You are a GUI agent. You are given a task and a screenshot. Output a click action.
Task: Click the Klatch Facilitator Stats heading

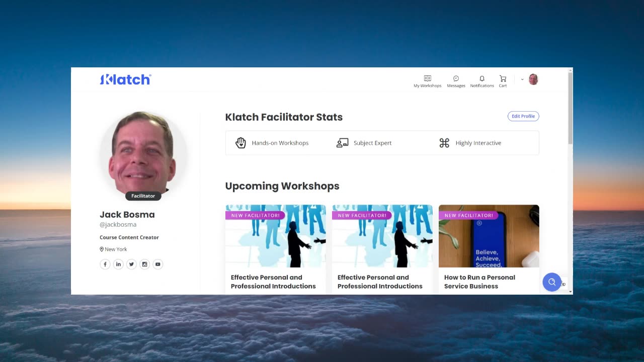click(284, 117)
